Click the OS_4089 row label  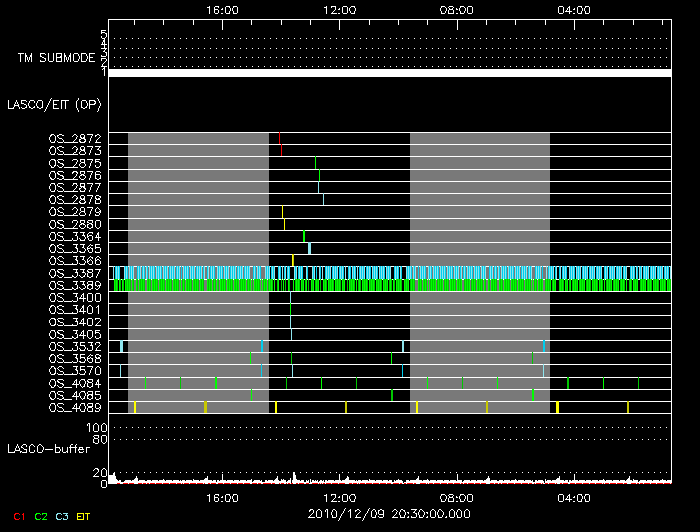pyautogui.click(x=75, y=408)
